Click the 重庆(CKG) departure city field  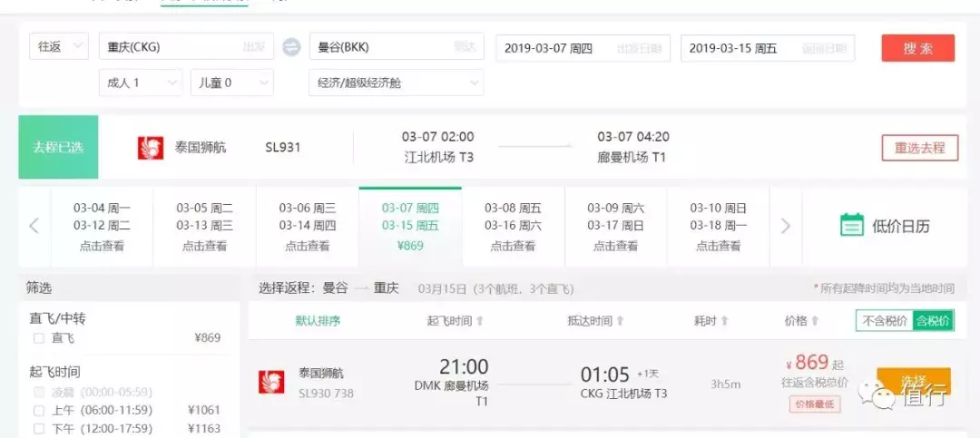click(x=186, y=46)
